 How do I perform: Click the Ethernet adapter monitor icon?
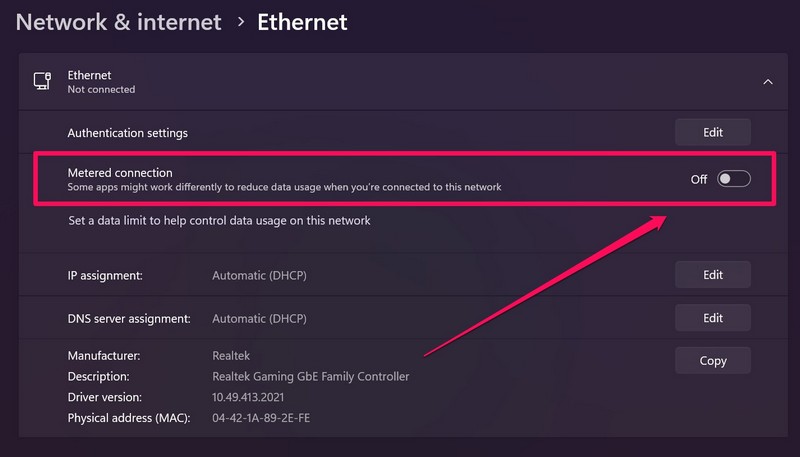[42, 82]
